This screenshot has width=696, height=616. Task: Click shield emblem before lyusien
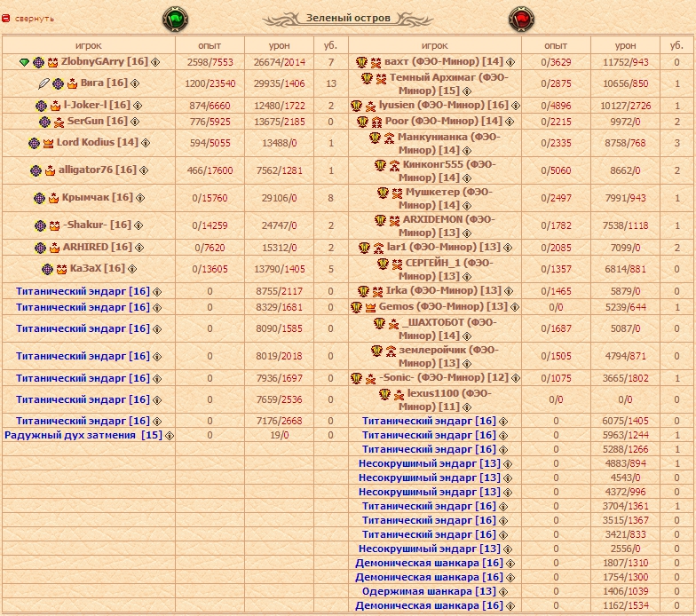coord(357,106)
